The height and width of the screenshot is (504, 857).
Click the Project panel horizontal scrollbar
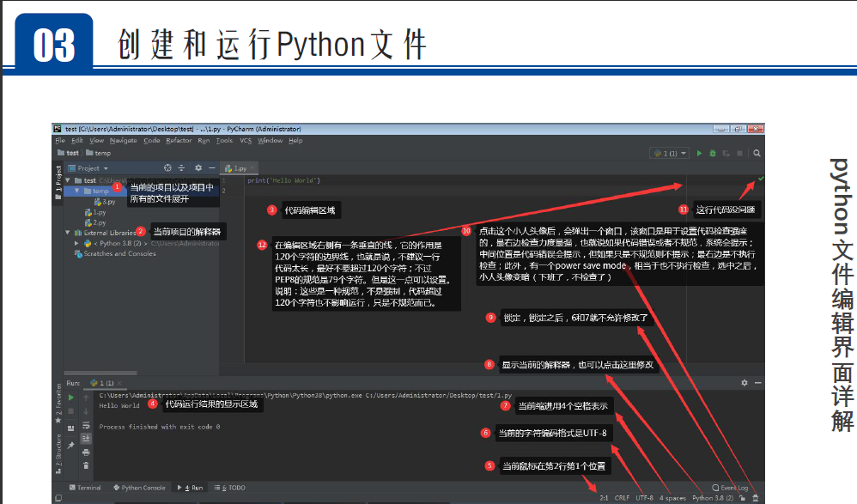point(100,373)
